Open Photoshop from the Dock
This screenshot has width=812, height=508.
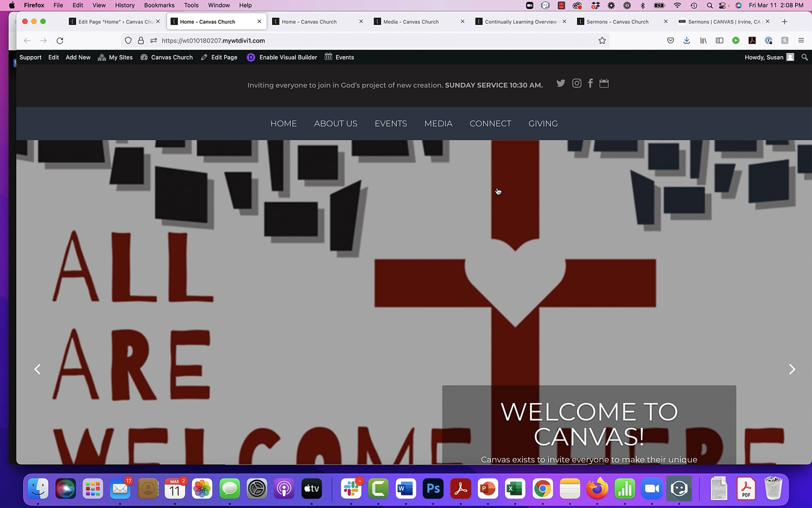433,488
